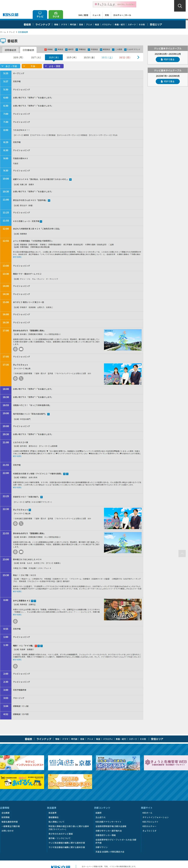Image resolution: width=188 pixels, height=868 pixels.
Task: Open website icon for the 22:55 京の水ものがたり
Action: pos(15,552)
